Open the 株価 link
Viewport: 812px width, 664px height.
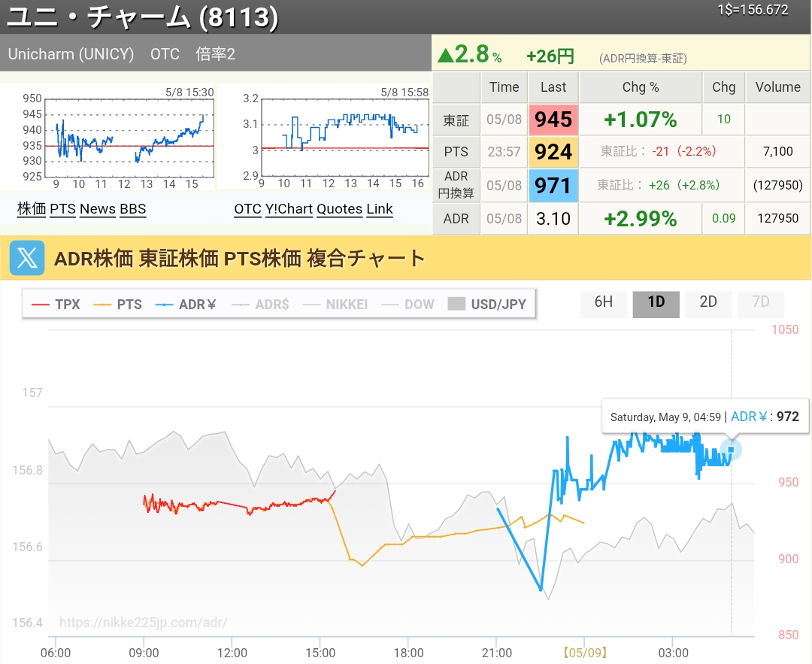tap(32, 209)
